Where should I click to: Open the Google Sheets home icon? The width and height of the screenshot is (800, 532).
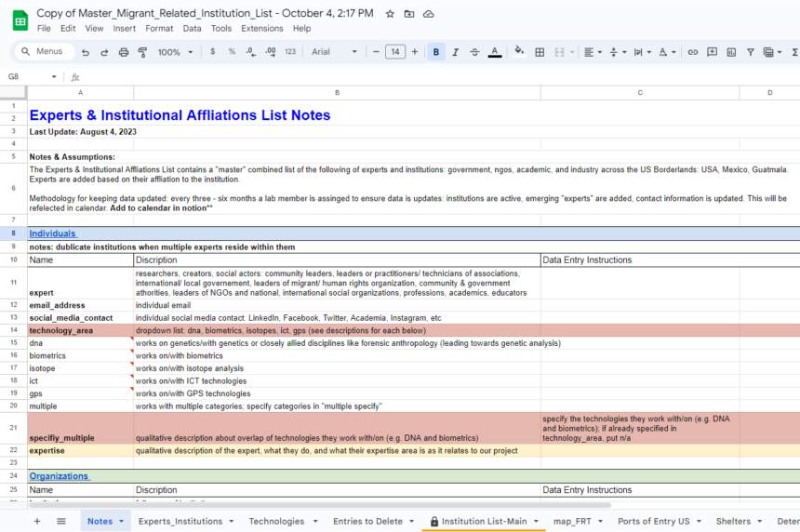tap(20, 20)
